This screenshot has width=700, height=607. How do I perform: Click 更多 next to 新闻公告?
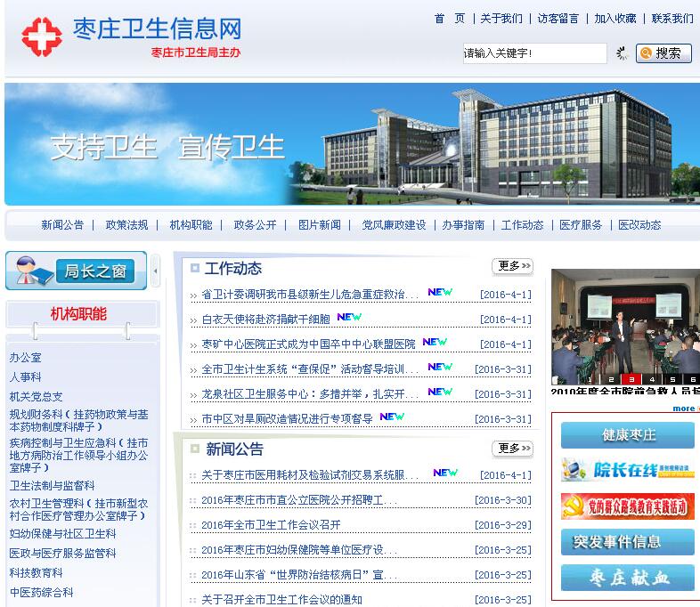pyautogui.click(x=511, y=448)
